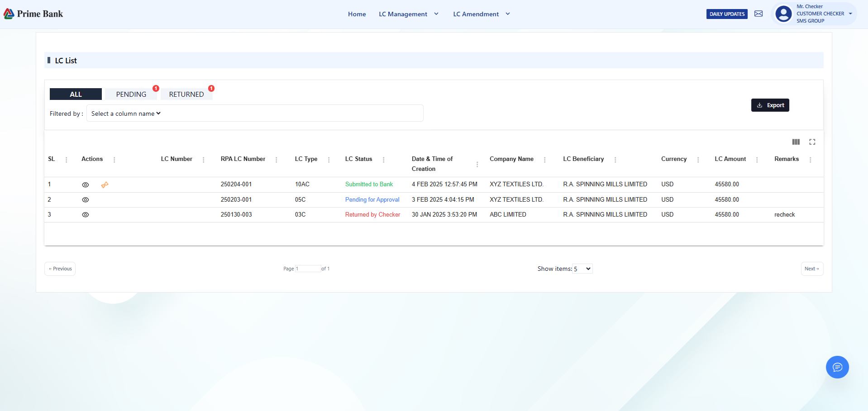Open the LC Type column options menu
This screenshot has height=411, width=868.
coord(329,160)
